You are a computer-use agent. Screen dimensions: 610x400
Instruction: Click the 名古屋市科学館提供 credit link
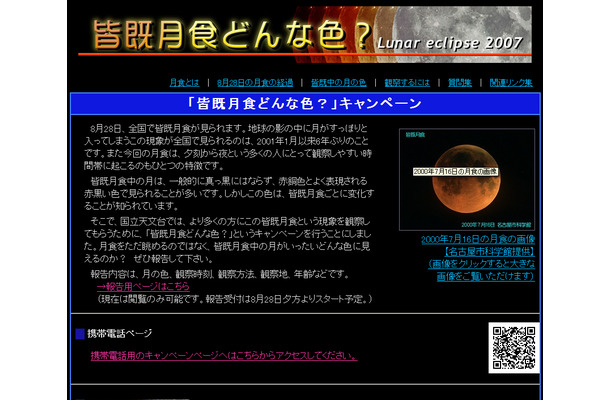tap(468, 253)
